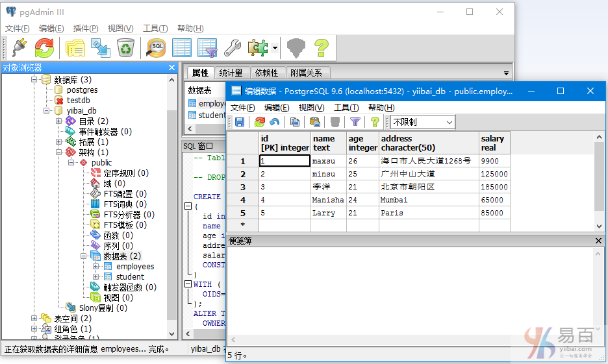Expand the 表空间 tree node
Image resolution: width=608 pixels, height=364 pixels.
[34, 319]
